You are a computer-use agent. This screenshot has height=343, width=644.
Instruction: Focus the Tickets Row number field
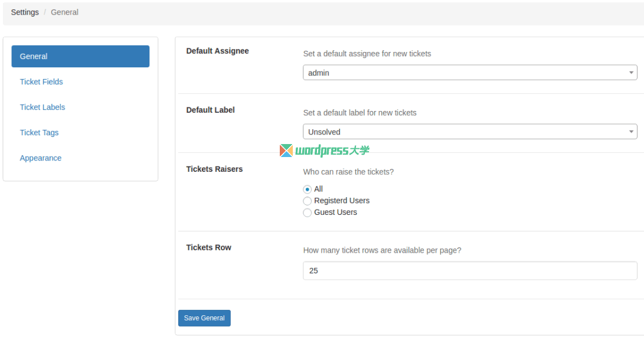tap(470, 270)
